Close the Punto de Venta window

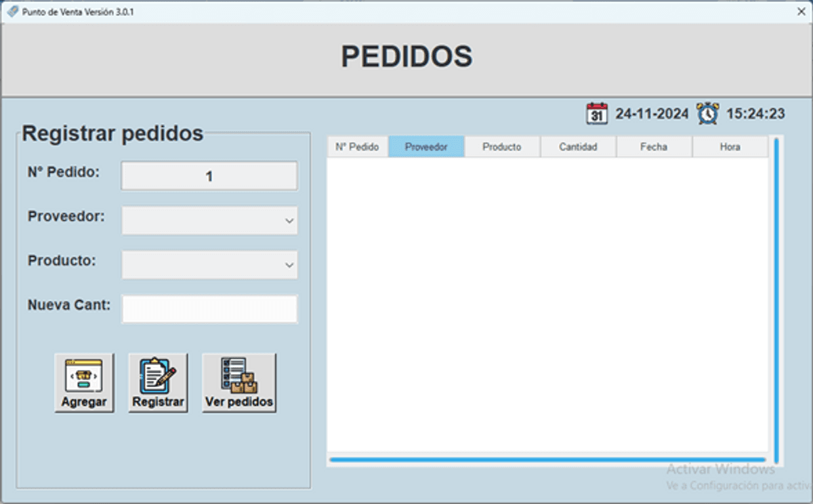pyautogui.click(x=801, y=12)
